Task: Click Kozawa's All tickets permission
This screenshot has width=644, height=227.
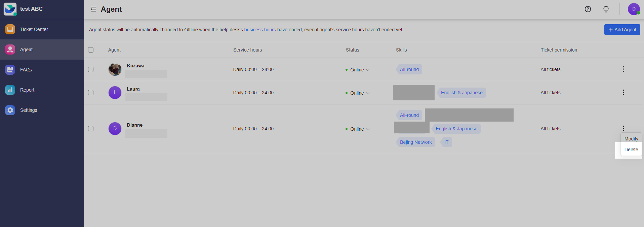Action: (x=551, y=69)
